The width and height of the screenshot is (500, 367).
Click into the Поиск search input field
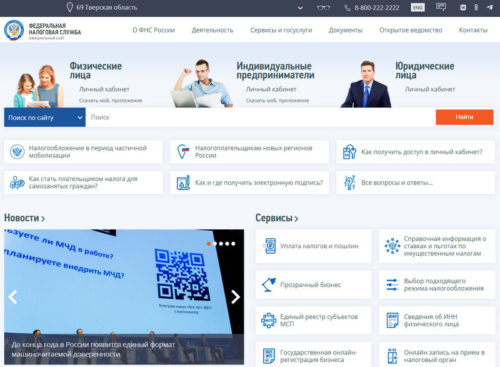260,117
